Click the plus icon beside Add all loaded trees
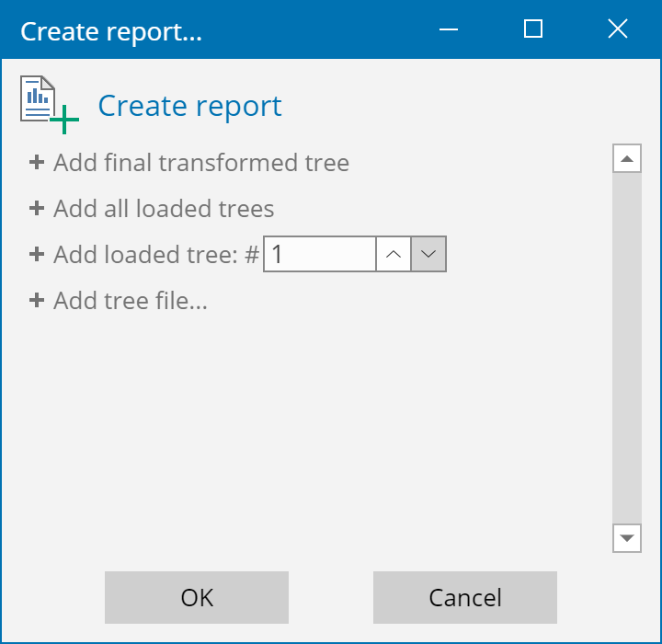Image resolution: width=662 pixels, height=644 pixels. tap(37, 209)
